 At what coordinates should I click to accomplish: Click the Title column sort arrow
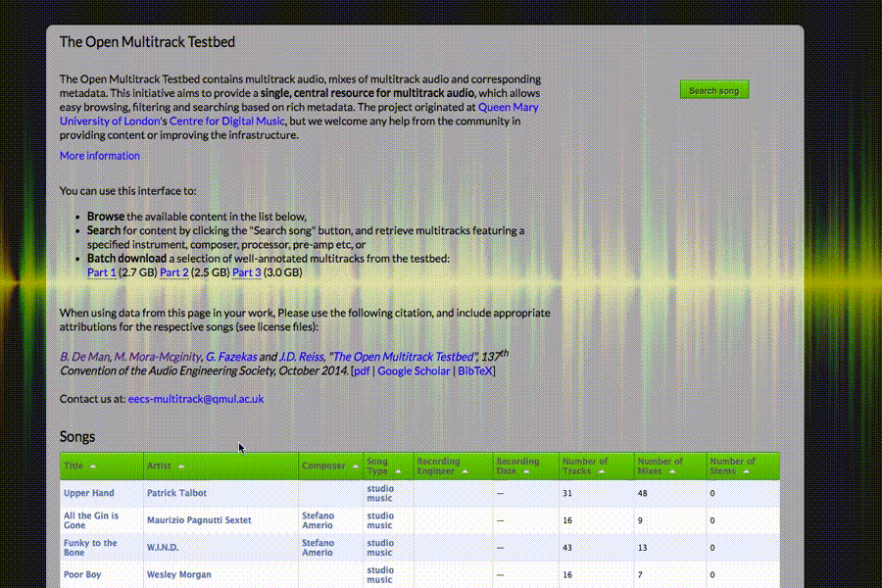coord(93,466)
